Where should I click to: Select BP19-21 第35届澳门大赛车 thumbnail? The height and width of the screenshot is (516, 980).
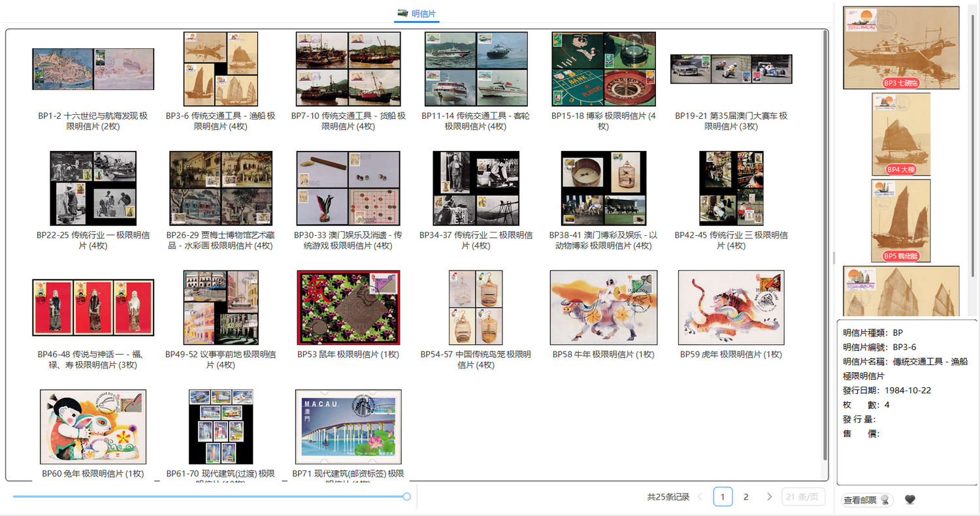pyautogui.click(x=731, y=69)
